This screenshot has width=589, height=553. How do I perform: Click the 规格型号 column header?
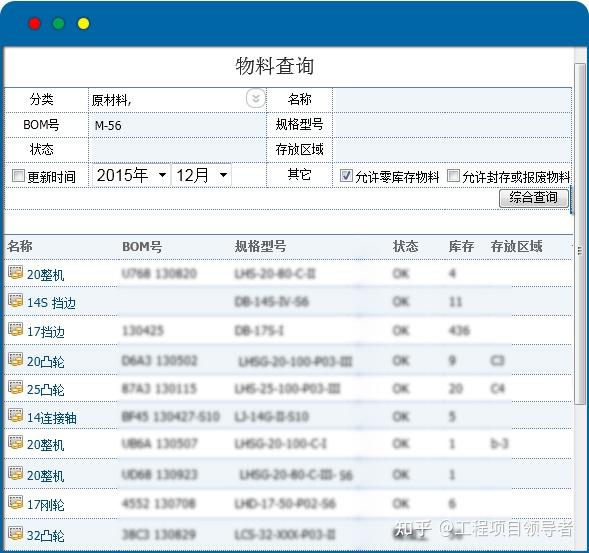pyautogui.click(x=260, y=246)
